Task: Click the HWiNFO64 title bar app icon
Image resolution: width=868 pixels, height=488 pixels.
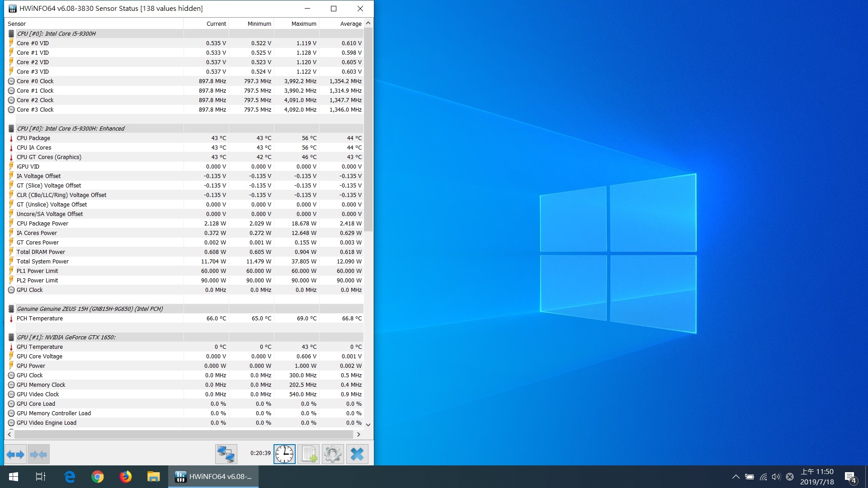Action: [13, 9]
